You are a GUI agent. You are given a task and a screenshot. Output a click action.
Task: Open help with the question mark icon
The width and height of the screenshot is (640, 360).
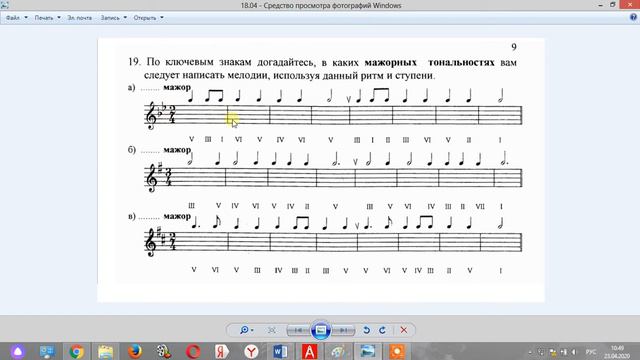tap(633, 18)
